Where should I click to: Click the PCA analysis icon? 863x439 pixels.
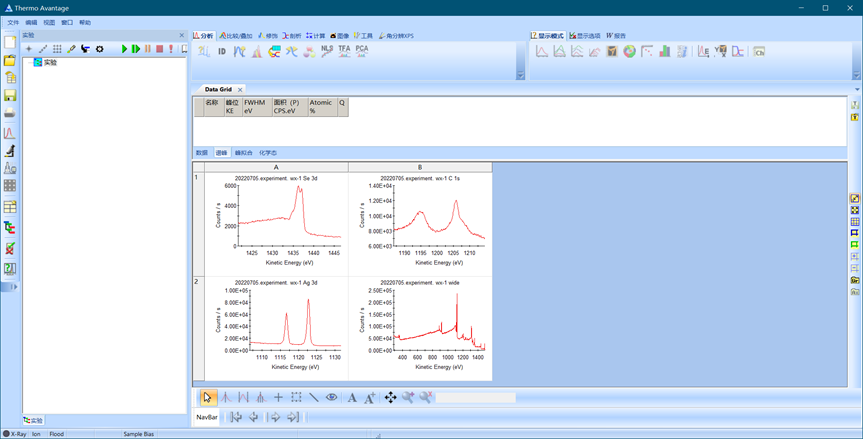pyautogui.click(x=361, y=50)
